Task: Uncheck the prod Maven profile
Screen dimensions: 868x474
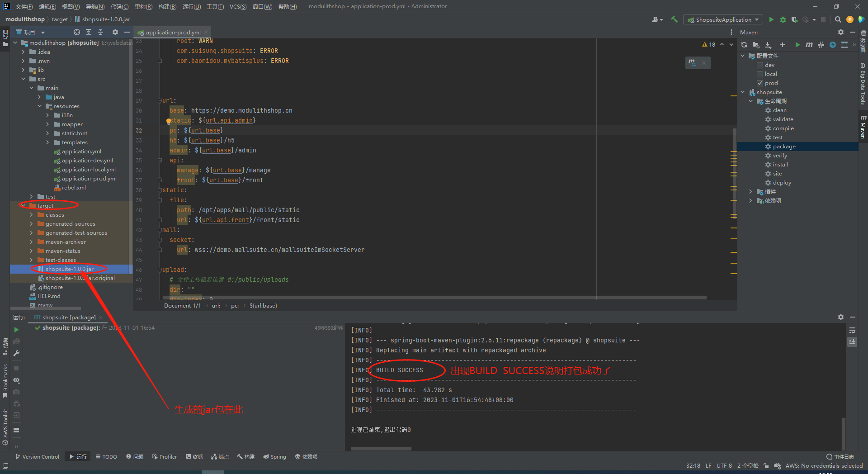Action: 760,83
